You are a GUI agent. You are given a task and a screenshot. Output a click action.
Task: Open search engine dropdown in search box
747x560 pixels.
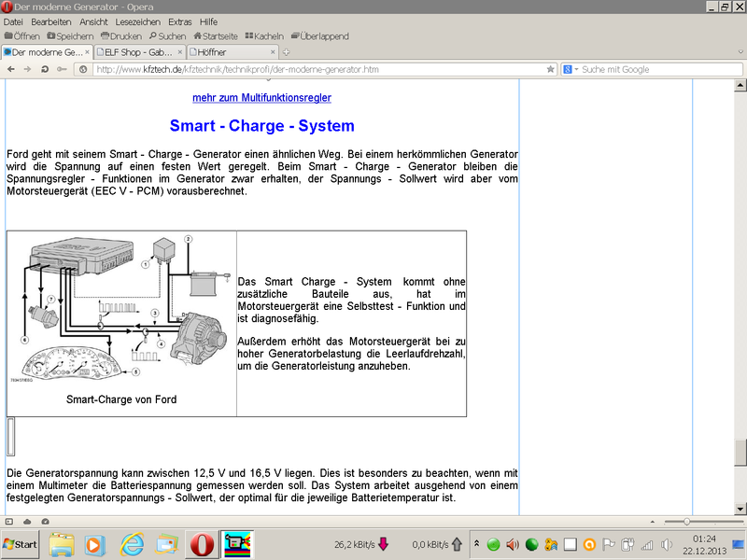(x=570, y=69)
